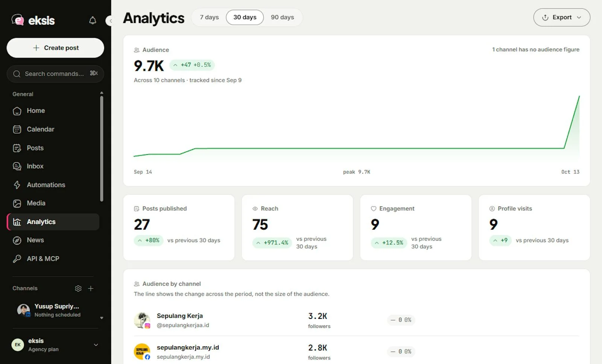The width and height of the screenshot is (602, 364).
Task: Click the EK account avatar
Action: [x=18, y=345]
